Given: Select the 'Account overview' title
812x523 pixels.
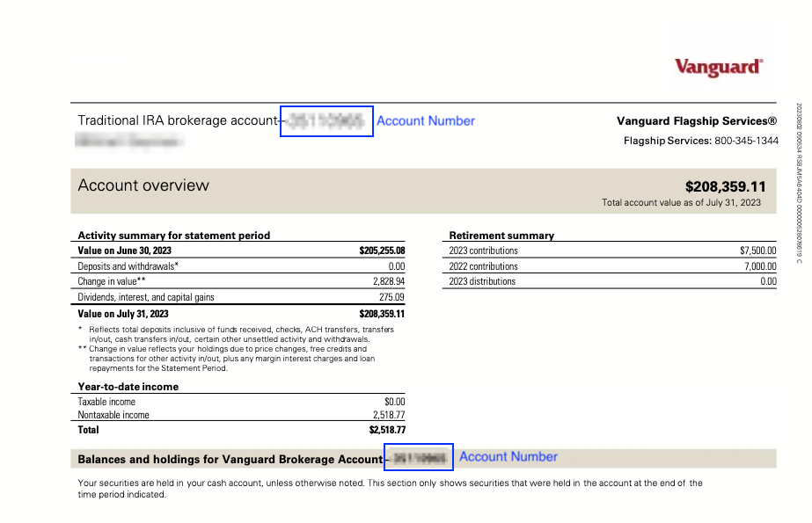Looking at the screenshot, I should (143, 185).
